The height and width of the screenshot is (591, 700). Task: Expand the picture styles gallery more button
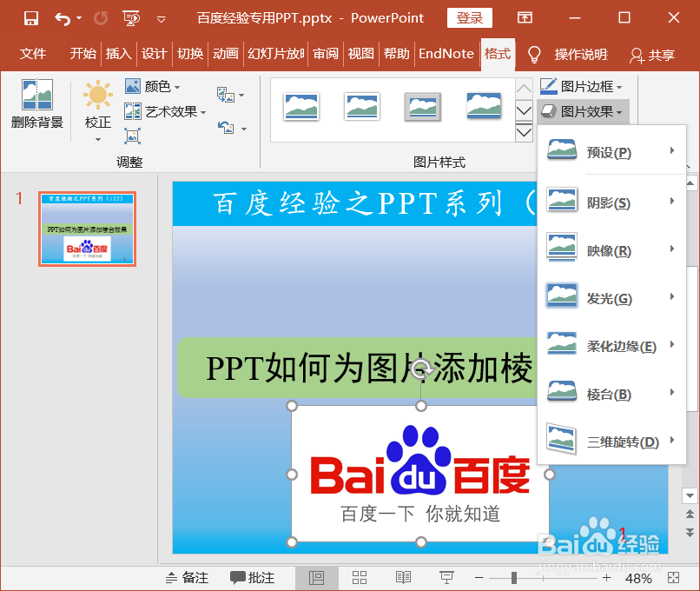click(524, 133)
